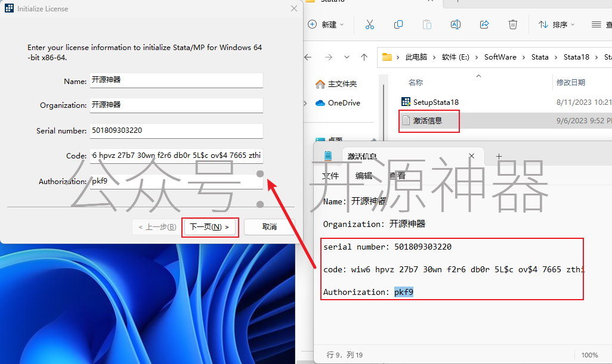Go up one folder level in Explorer
Screen dimensions: 612x364
[x=364, y=57]
